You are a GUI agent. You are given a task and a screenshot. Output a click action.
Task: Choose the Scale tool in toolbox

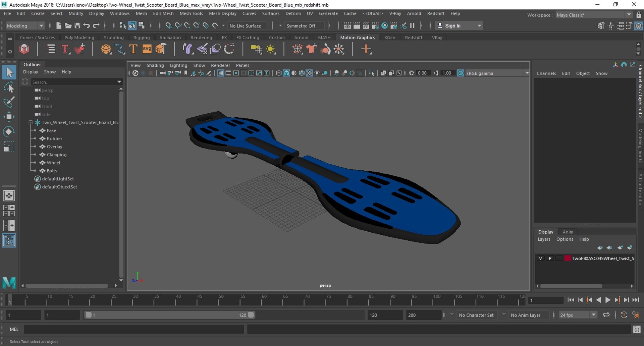tap(9, 147)
